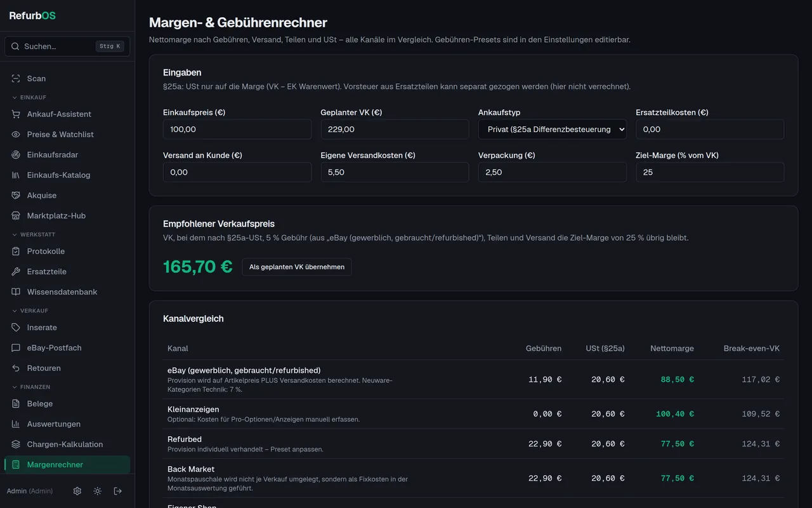Screen dimensions: 812x508
Task: Click the RefurbOS logo
Action: tap(32, 15)
